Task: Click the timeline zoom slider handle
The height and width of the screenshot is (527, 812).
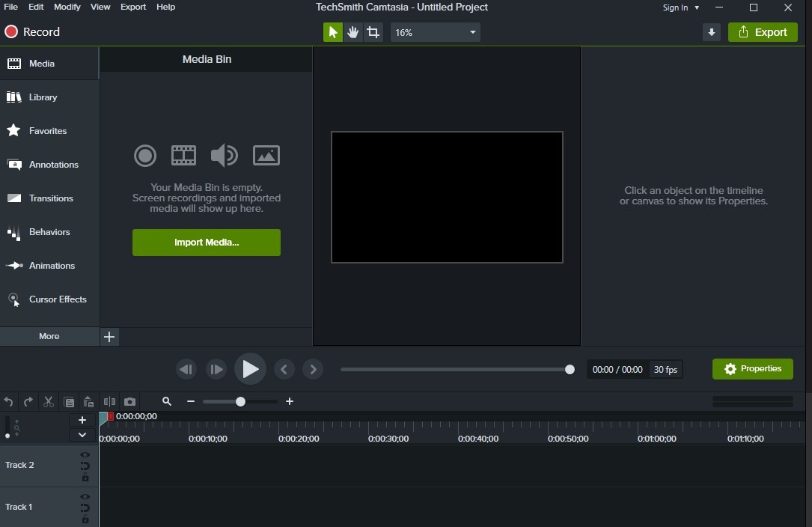Action: pos(240,401)
